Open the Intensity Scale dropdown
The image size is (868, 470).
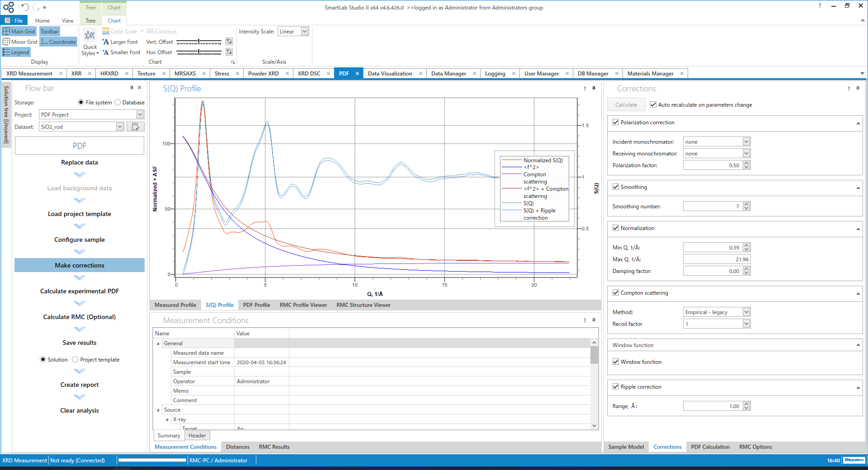(305, 32)
